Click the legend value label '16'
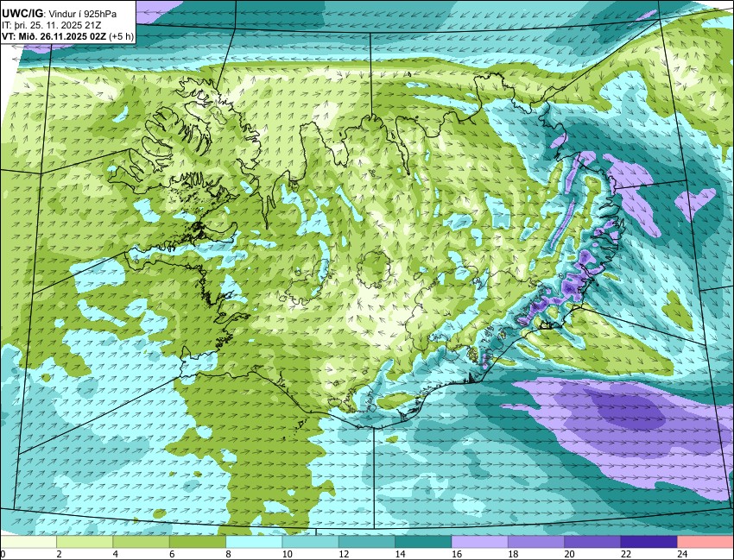734x560 pixels. (457, 554)
